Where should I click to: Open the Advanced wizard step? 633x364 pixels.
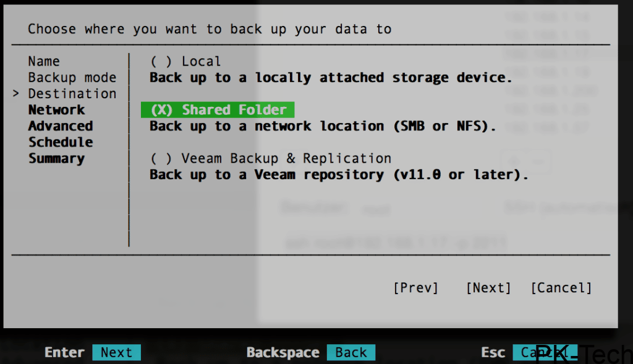[60, 126]
